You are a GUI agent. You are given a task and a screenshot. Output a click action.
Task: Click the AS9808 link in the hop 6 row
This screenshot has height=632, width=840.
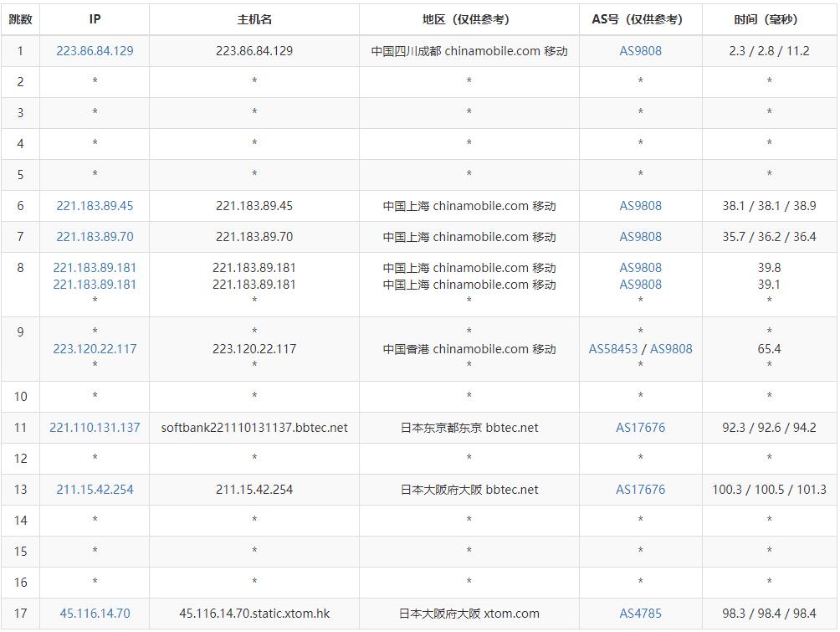pyautogui.click(x=640, y=206)
